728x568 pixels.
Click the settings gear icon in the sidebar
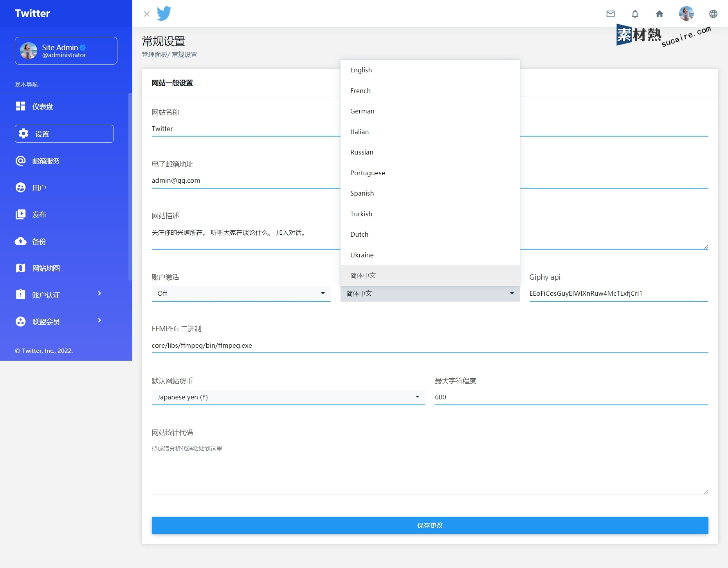point(23,133)
